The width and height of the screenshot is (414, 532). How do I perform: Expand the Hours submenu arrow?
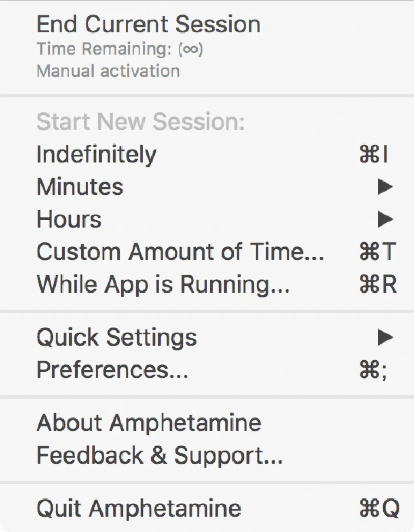[x=385, y=219]
